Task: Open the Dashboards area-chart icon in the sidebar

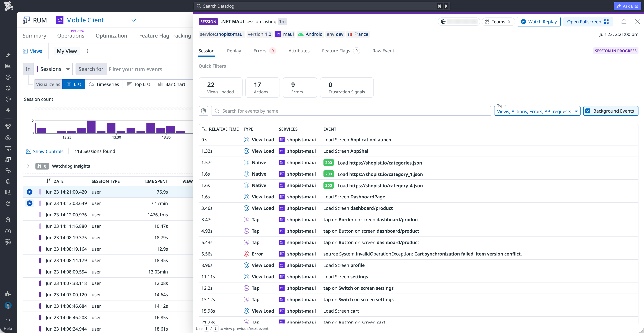Action: point(8,66)
